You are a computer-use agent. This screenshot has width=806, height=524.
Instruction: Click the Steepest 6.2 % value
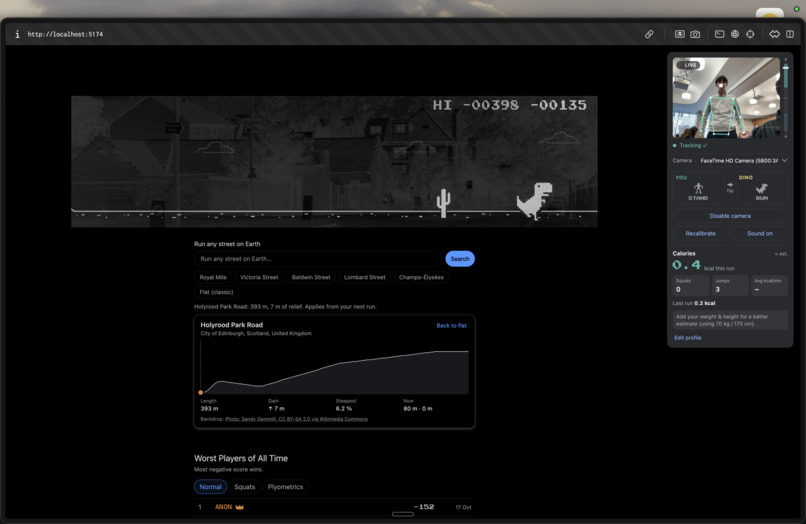tap(344, 409)
